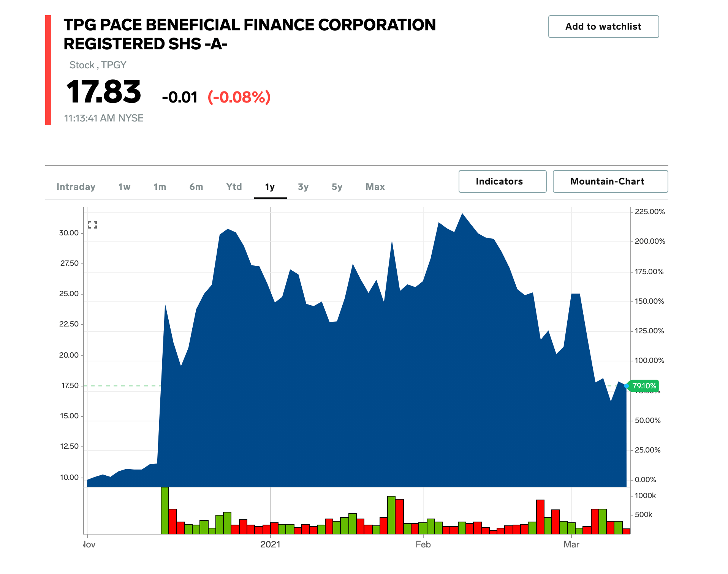Click the red -0.08% change value
This screenshot has width=728, height=574.
(239, 97)
